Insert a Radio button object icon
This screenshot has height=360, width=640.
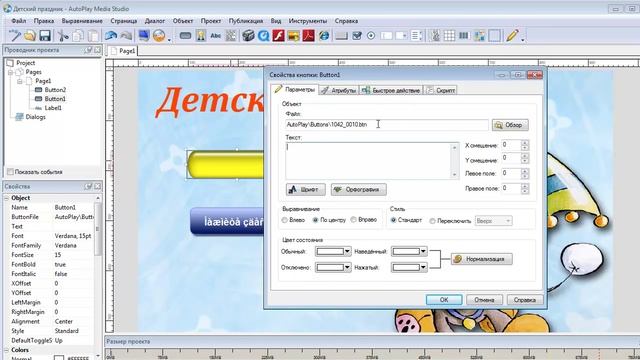[371, 36]
